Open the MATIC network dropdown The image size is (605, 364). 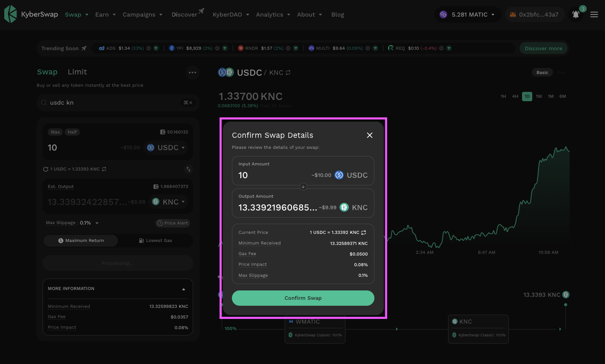(x=468, y=14)
